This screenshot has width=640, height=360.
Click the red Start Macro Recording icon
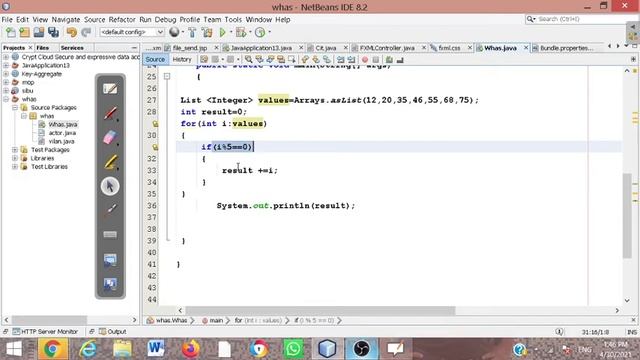tap(365, 60)
